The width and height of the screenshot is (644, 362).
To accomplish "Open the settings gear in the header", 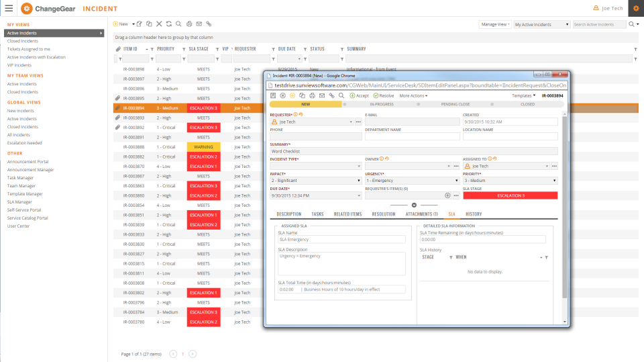I will [636, 8].
